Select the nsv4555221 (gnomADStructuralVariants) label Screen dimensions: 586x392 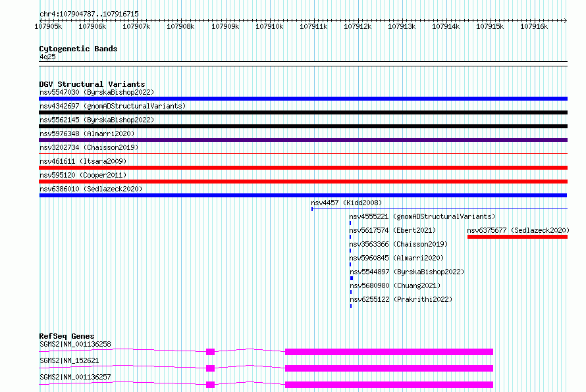[x=422, y=216]
